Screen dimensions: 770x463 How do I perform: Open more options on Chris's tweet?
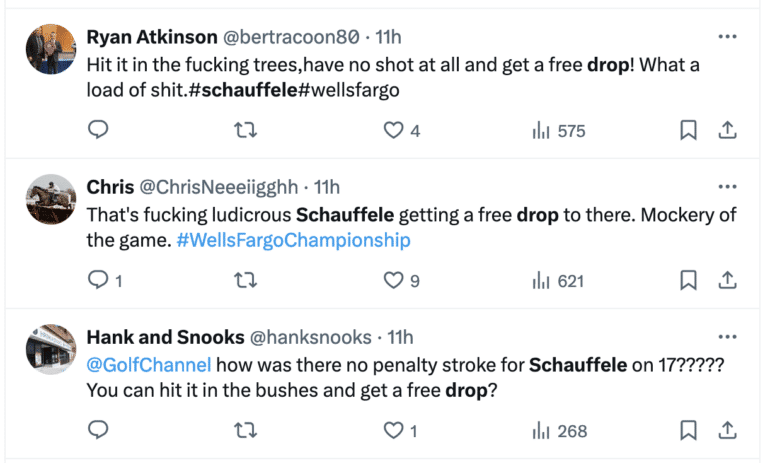tap(727, 187)
